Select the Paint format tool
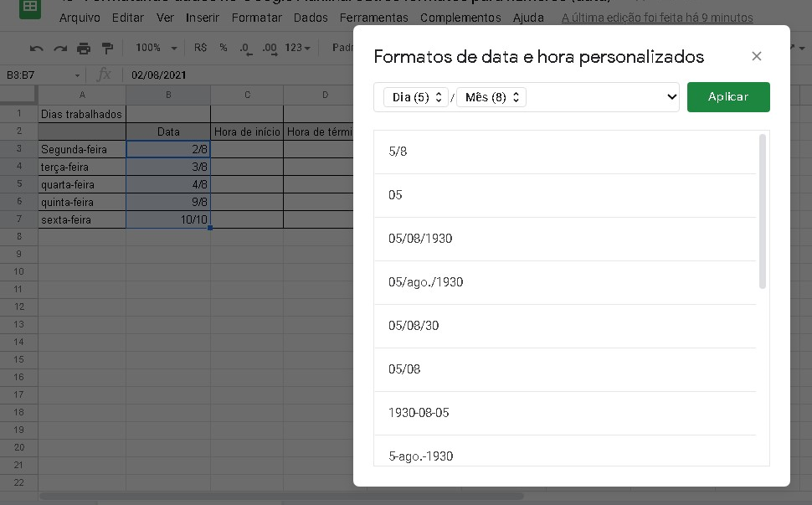The image size is (812, 505). tap(108, 48)
